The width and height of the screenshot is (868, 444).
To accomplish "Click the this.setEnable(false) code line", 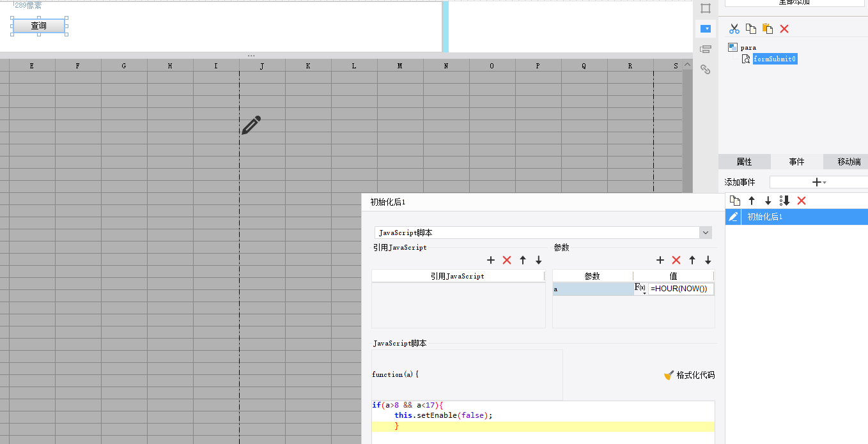I will click(x=444, y=415).
